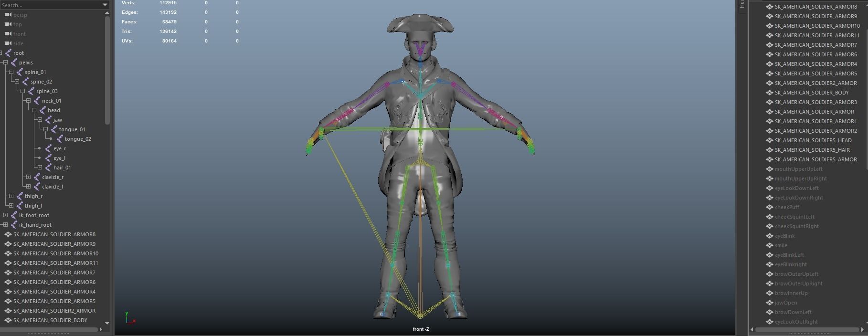Click right panel mouthUpperUpLeft mesh icon
This screenshot has width=868, height=336.
click(769, 169)
